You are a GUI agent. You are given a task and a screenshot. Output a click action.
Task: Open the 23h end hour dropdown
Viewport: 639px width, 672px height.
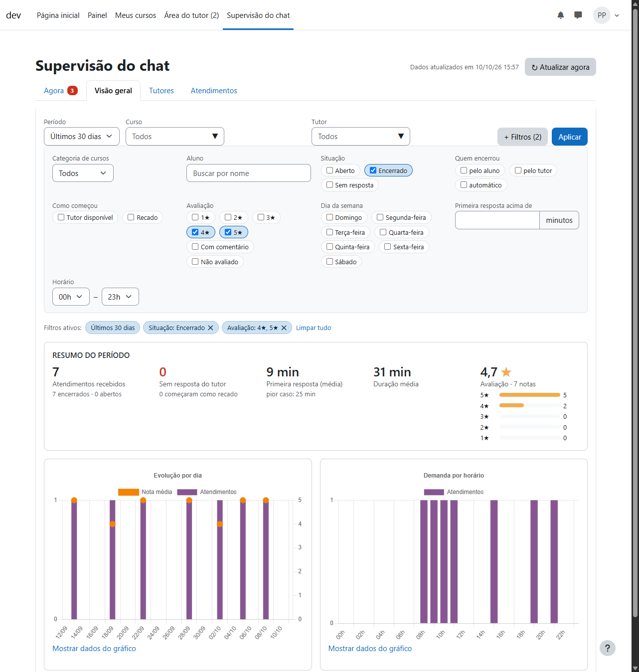click(x=120, y=297)
